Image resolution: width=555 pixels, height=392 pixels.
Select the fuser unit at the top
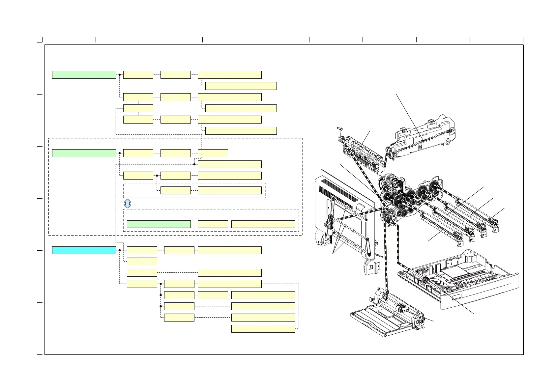coord(419,138)
